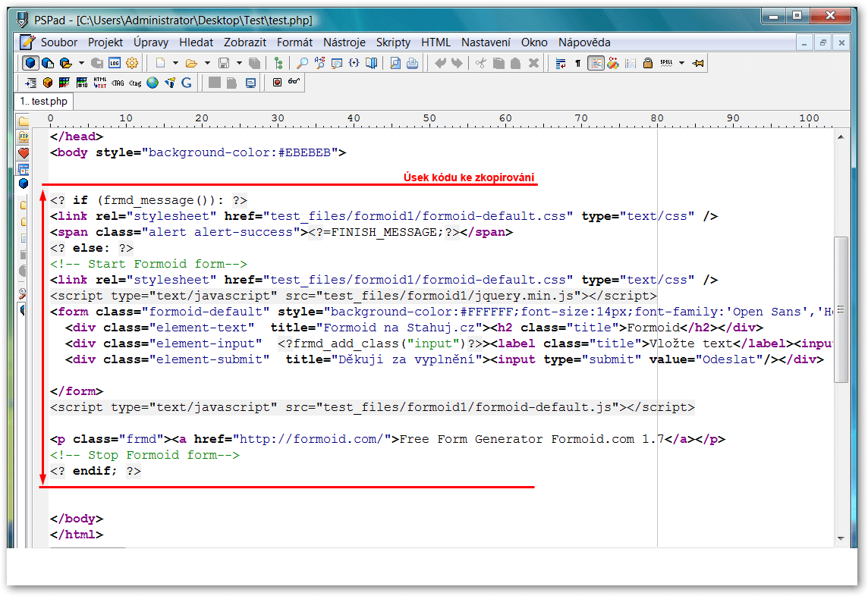Click the glasses icon in second toolbar
The width and height of the screenshot is (868, 596).
click(294, 82)
